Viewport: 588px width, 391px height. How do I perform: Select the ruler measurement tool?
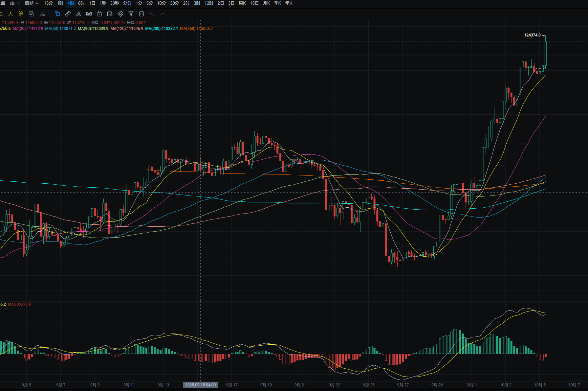[68, 14]
